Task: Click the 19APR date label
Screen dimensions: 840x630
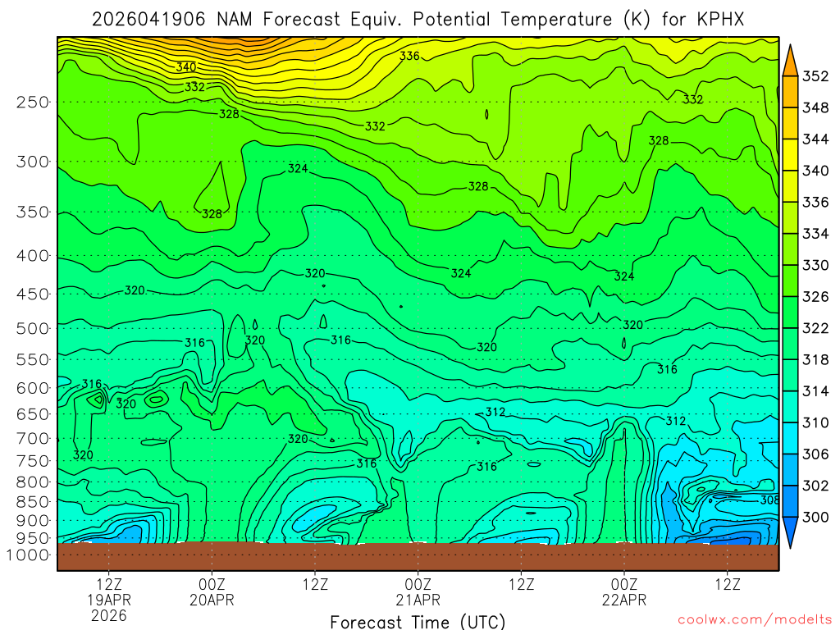Action: 109,600
